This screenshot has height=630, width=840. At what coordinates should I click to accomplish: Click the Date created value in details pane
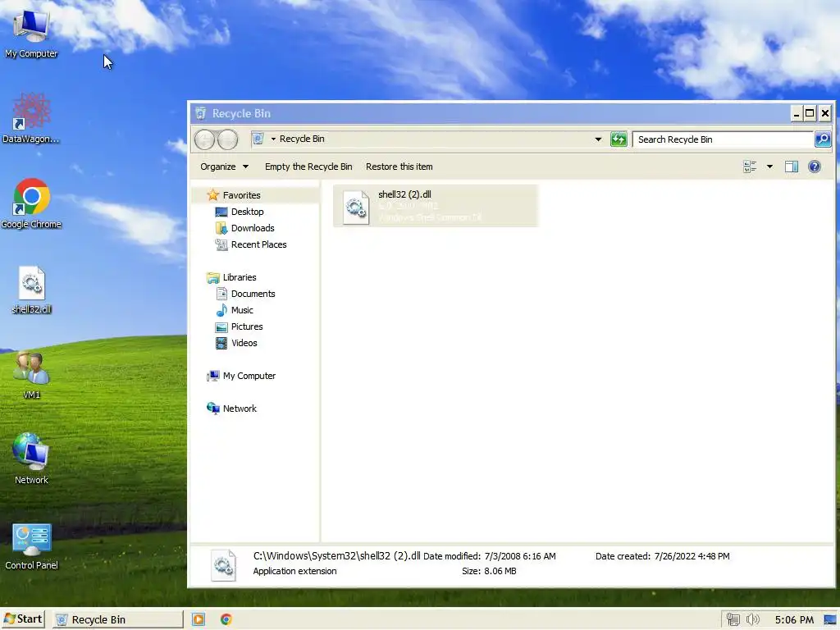(692, 556)
